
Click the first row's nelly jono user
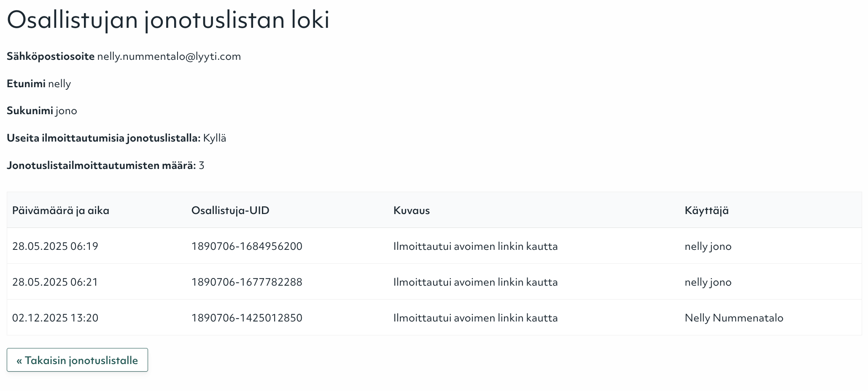tap(708, 246)
